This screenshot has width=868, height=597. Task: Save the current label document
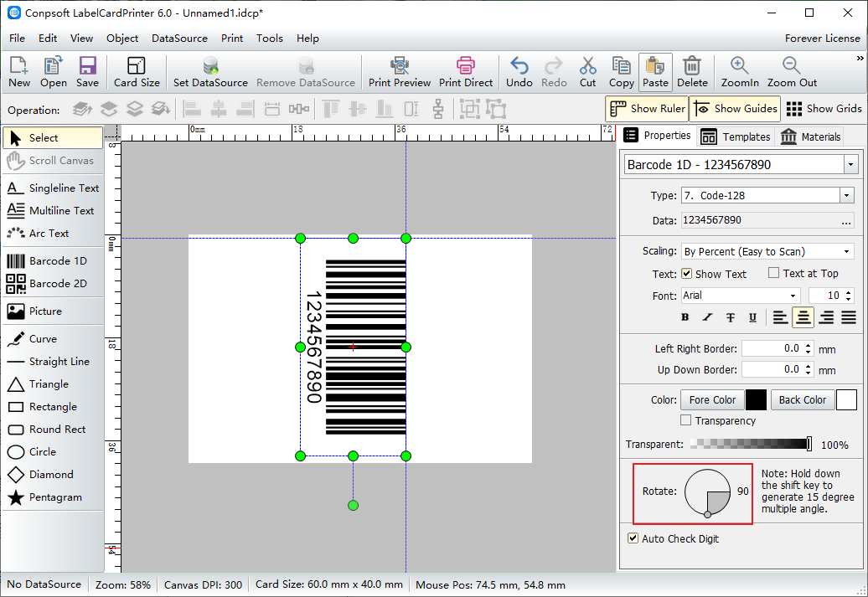pos(87,72)
